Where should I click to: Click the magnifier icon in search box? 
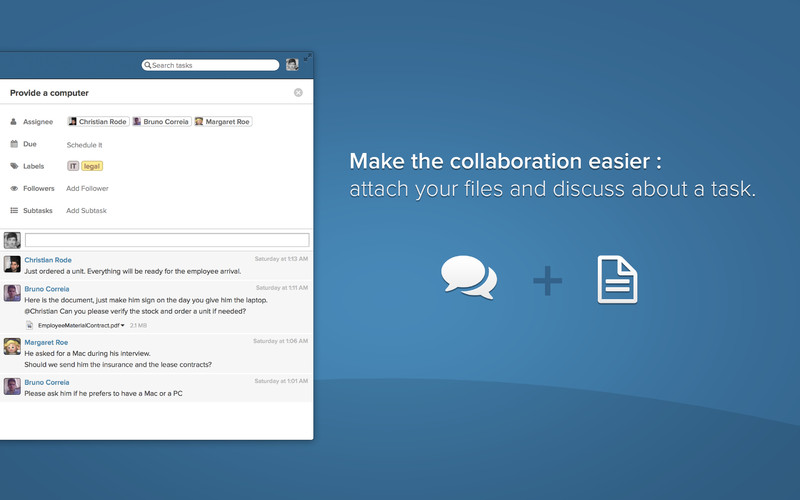click(x=147, y=65)
